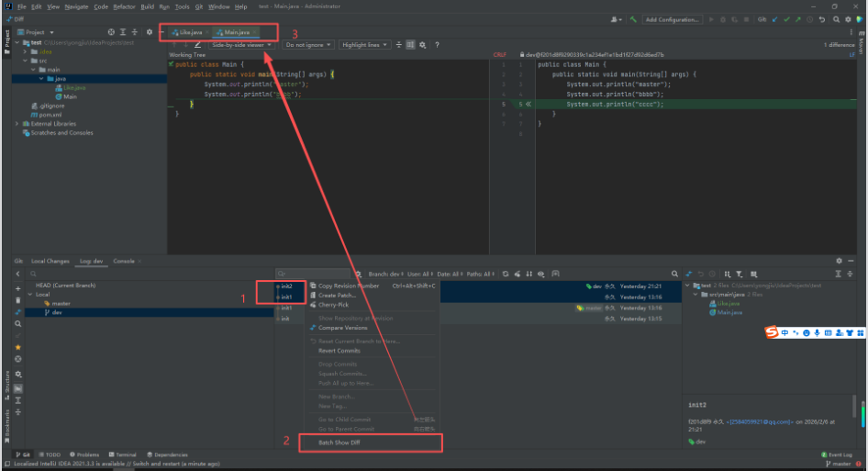Click the Search Everywhere magnifier icon

[836, 19]
